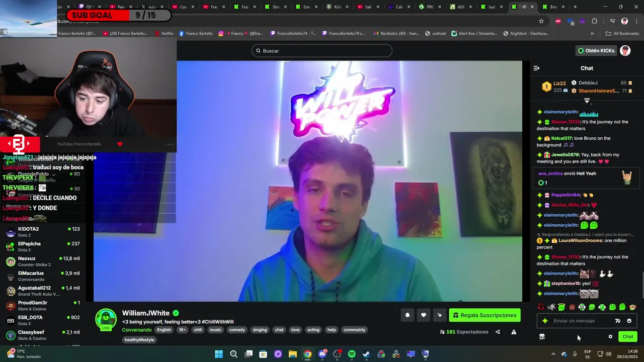Open the chat shop icon
This screenshot has height=362, width=644.
542,337
